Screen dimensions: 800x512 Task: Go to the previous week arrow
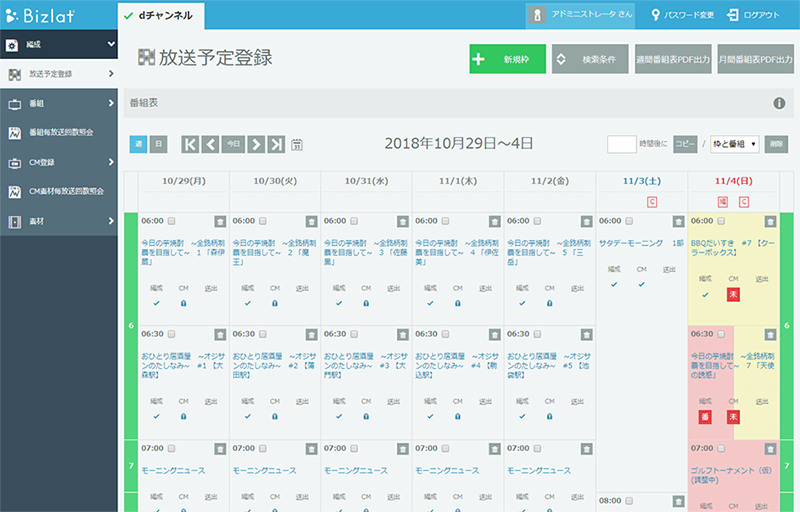point(210,144)
